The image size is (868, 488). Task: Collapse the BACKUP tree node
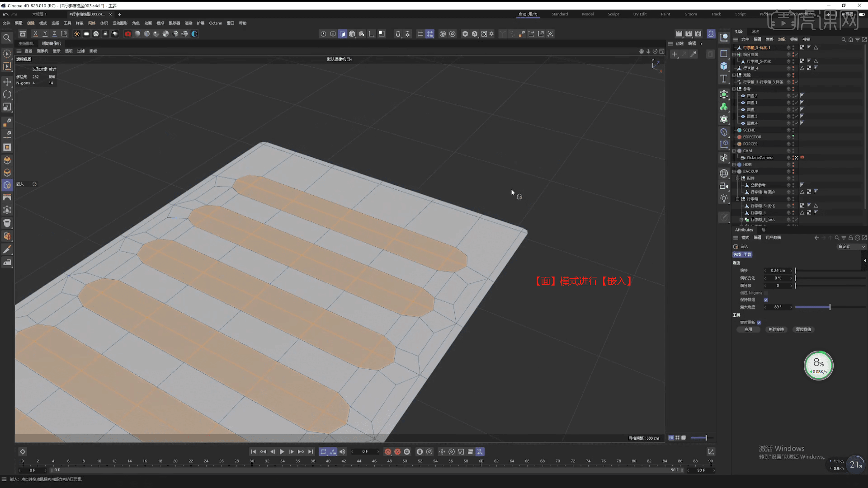(x=734, y=172)
